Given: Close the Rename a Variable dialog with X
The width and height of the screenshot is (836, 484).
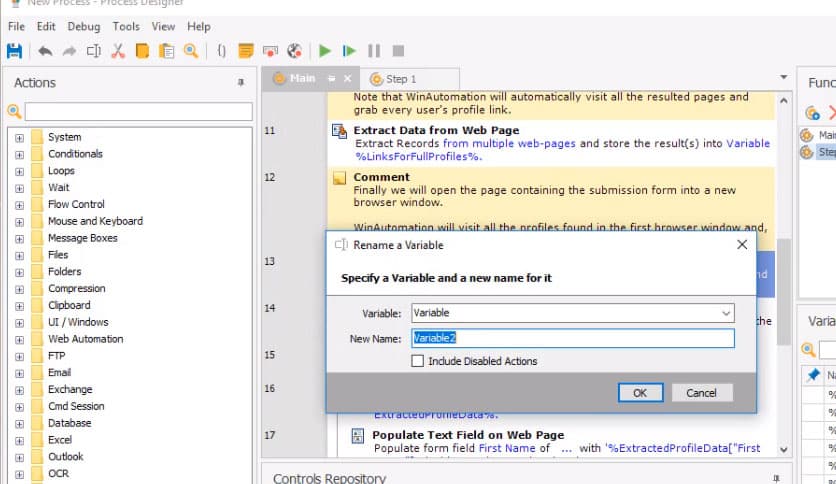Looking at the screenshot, I should [x=742, y=245].
